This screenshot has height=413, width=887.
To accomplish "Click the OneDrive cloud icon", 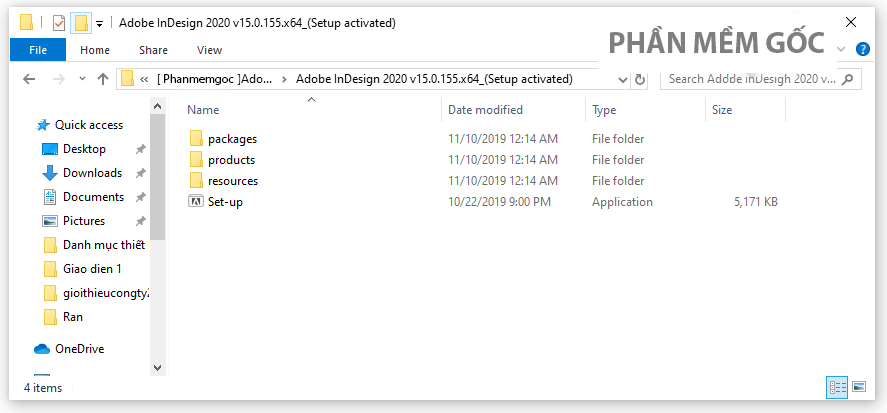I will tap(42, 349).
